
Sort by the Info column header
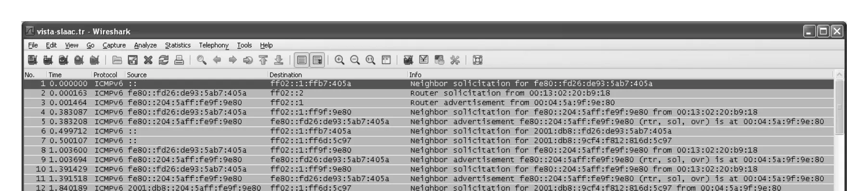click(621, 75)
